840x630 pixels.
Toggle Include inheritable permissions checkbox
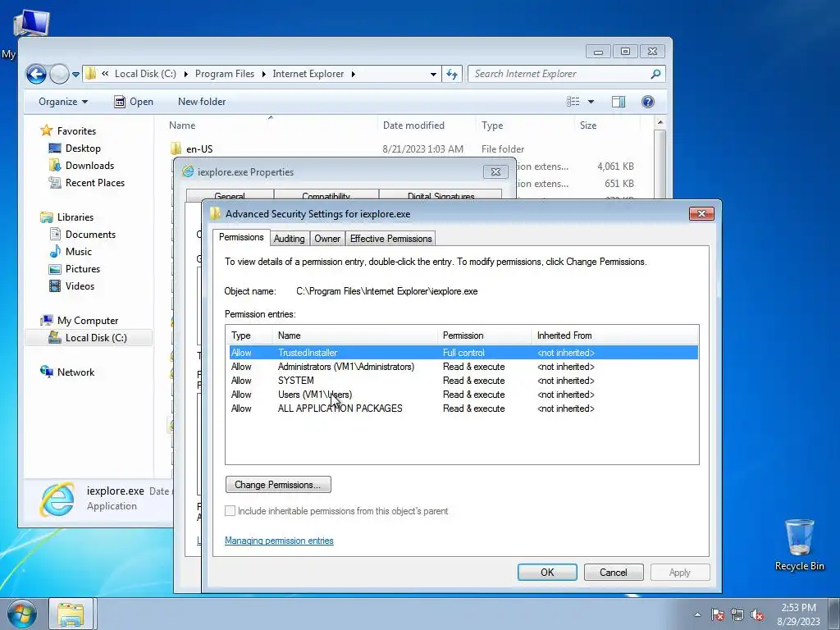(230, 511)
